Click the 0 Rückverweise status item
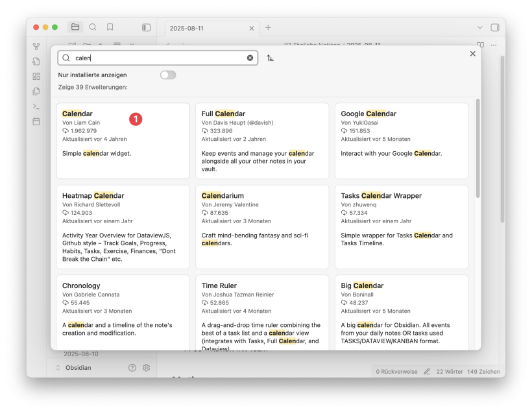This screenshot has width=532, height=412. pos(396,372)
